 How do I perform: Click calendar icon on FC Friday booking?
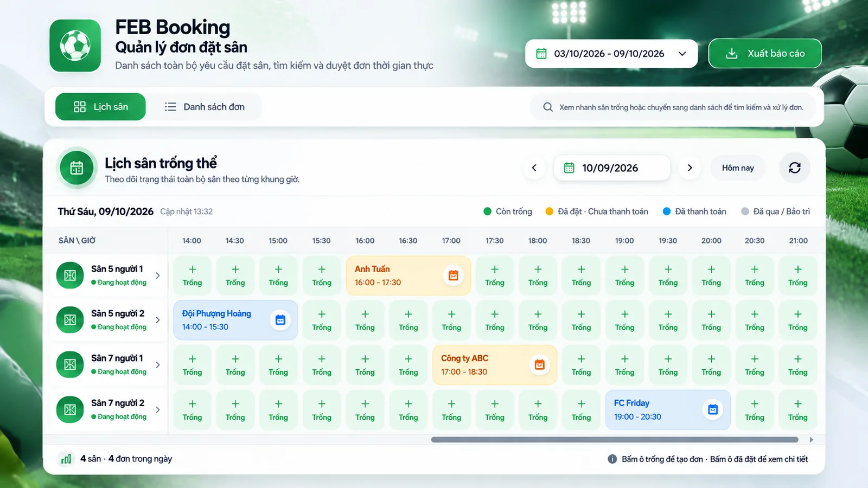click(713, 409)
